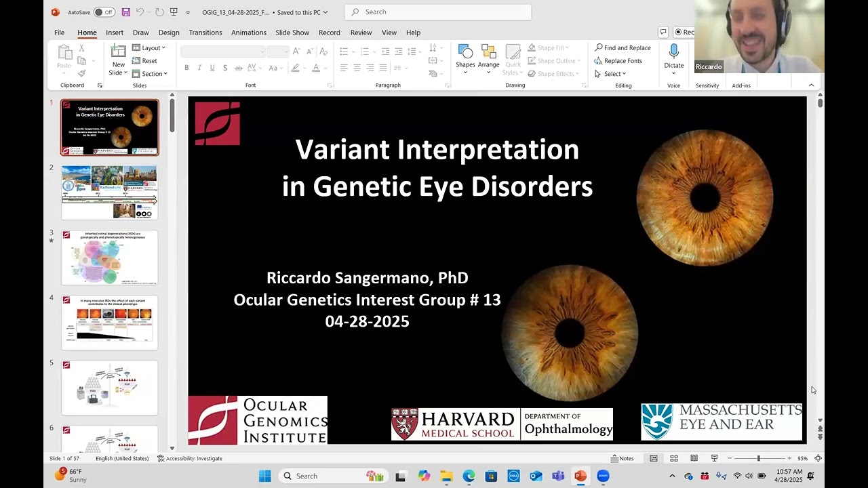Screen dimensions: 868x488
Task: Switch to the Design tab
Action: 169,33
